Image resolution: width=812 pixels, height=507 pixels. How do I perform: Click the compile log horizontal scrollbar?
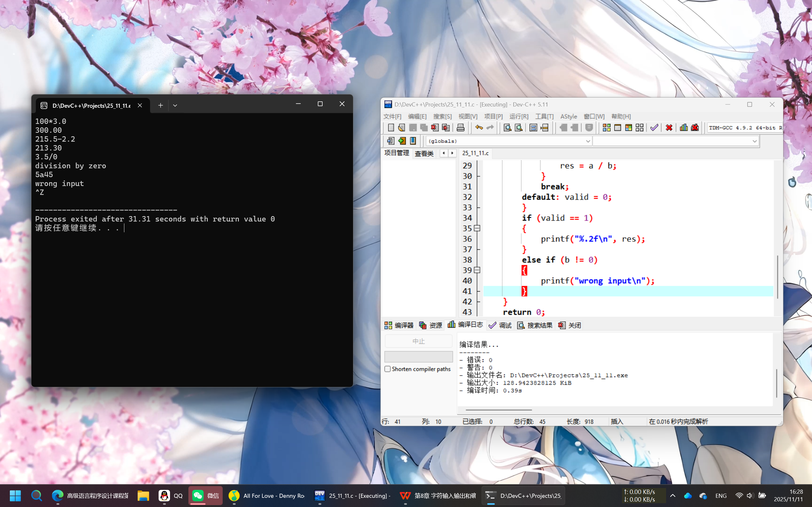click(x=499, y=410)
